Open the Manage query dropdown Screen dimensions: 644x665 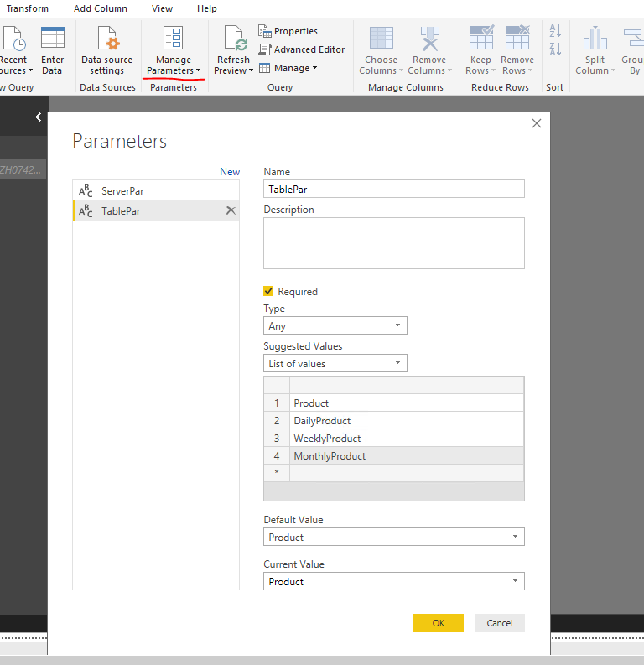click(x=288, y=68)
